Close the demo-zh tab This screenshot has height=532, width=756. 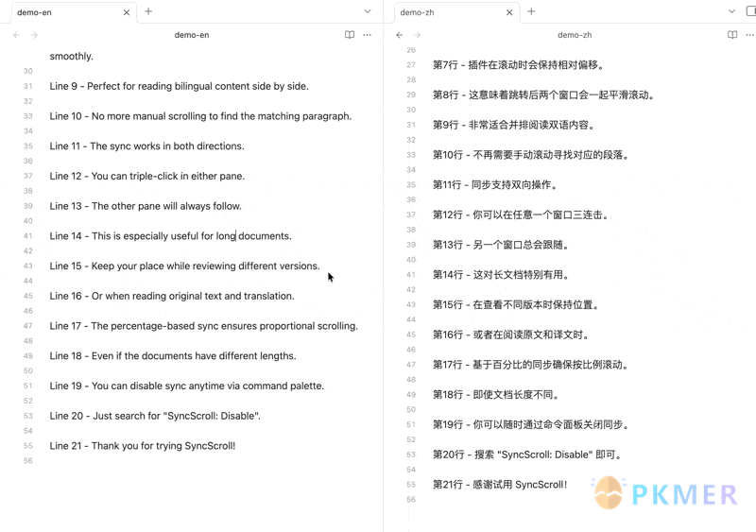pyautogui.click(x=509, y=12)
